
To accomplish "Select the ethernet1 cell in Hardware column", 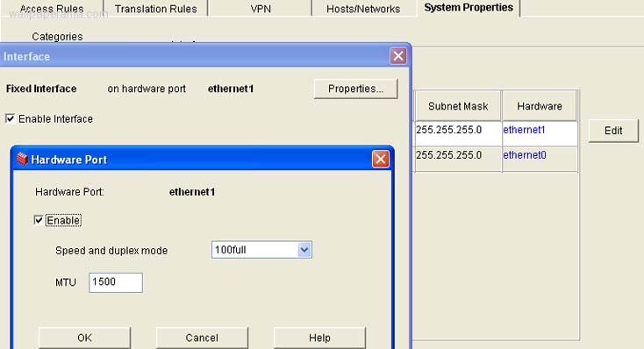I will [540, 133].
